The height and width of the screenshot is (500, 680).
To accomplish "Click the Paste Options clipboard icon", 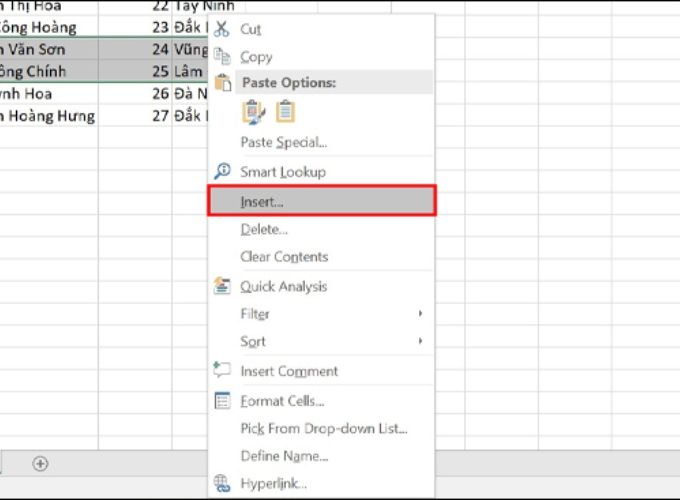I will [223, 82].
